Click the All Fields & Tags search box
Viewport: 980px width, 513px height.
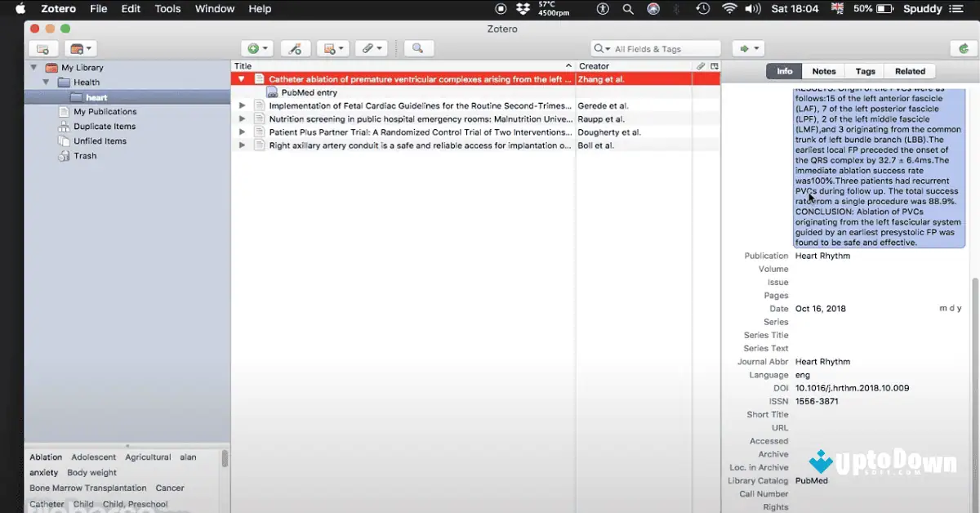point(653,48)
